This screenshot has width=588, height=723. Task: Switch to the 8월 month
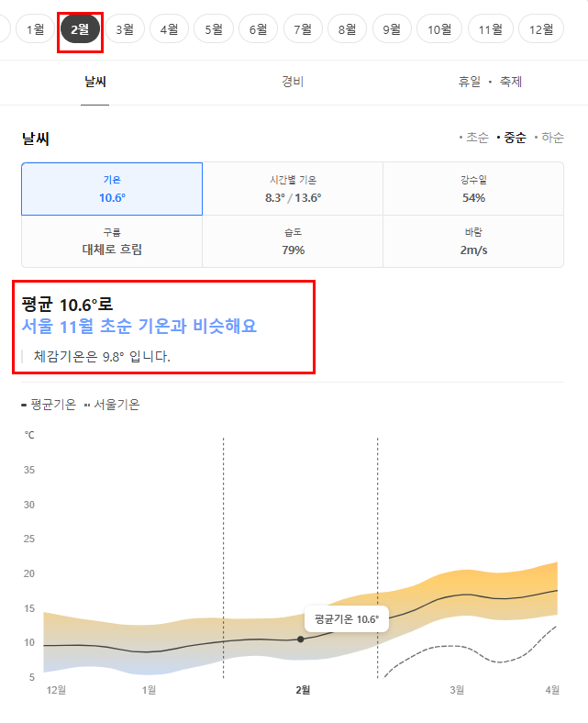click(x=348, y=29)
